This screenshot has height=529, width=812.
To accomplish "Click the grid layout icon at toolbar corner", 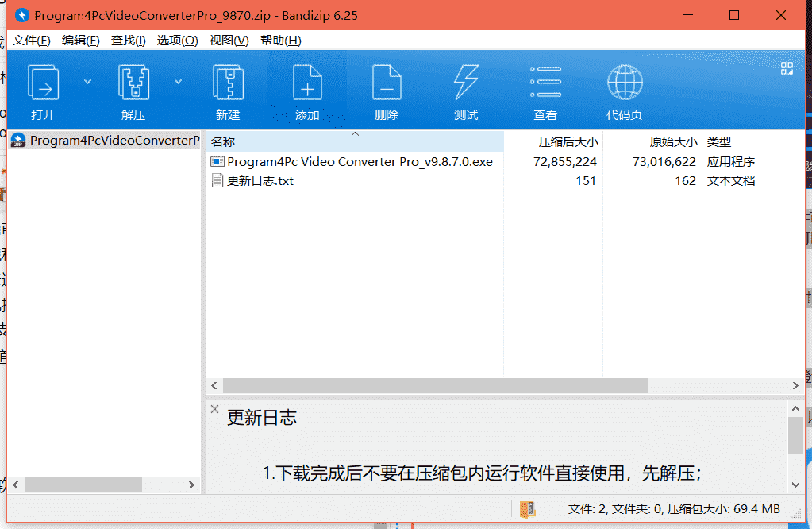I will click(x=787, y=68).
